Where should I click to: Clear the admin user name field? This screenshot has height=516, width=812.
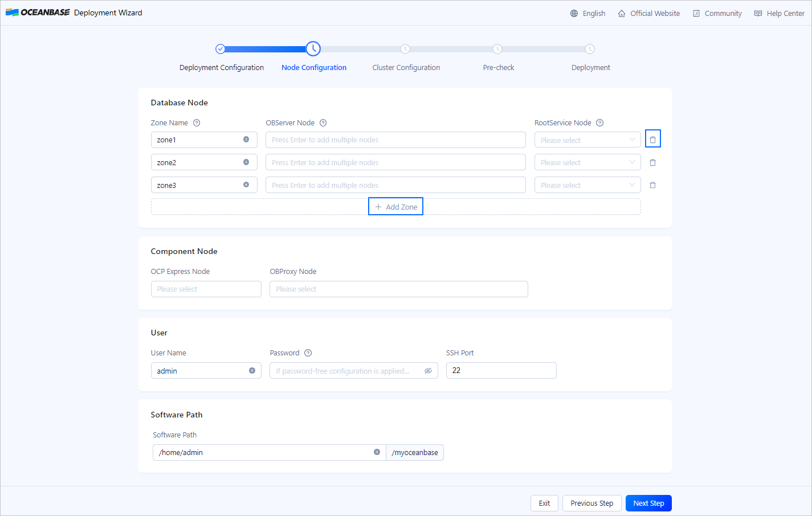[x=252, y=370]
